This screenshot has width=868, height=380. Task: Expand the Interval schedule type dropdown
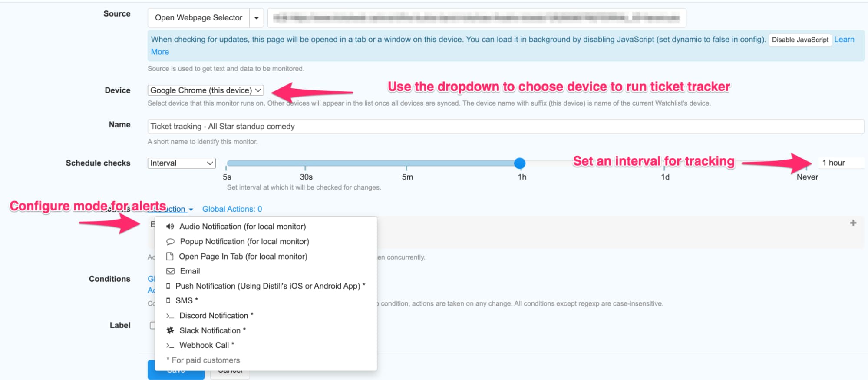click(x=182, y=163)
